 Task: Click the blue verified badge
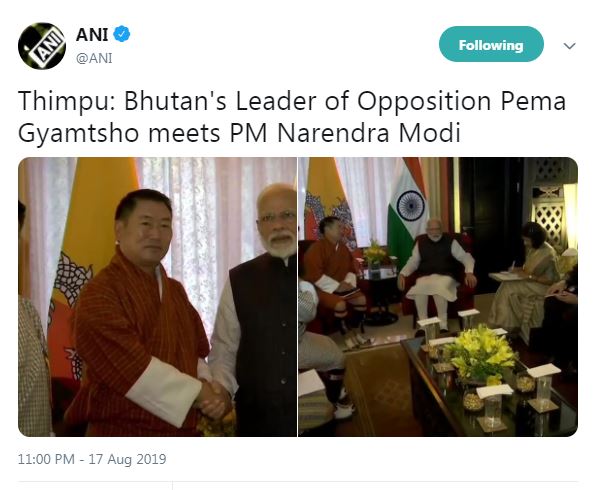click(x=122, y=35)
